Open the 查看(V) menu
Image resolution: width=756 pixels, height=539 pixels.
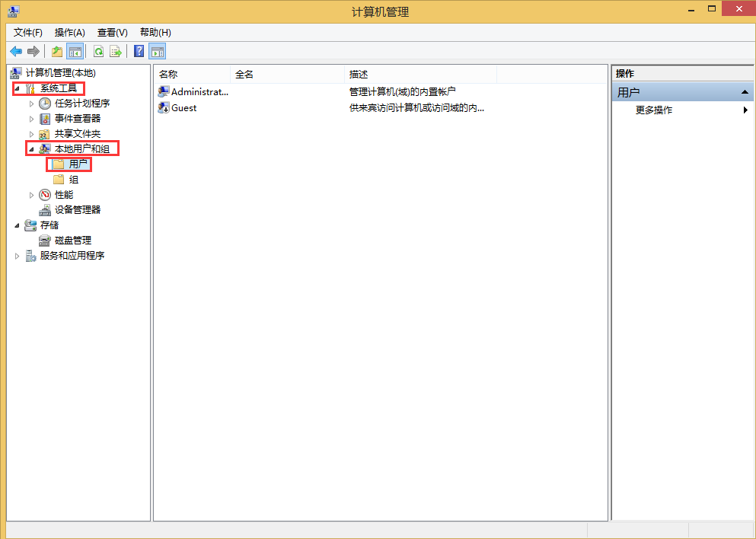click(x=111, y=32)
